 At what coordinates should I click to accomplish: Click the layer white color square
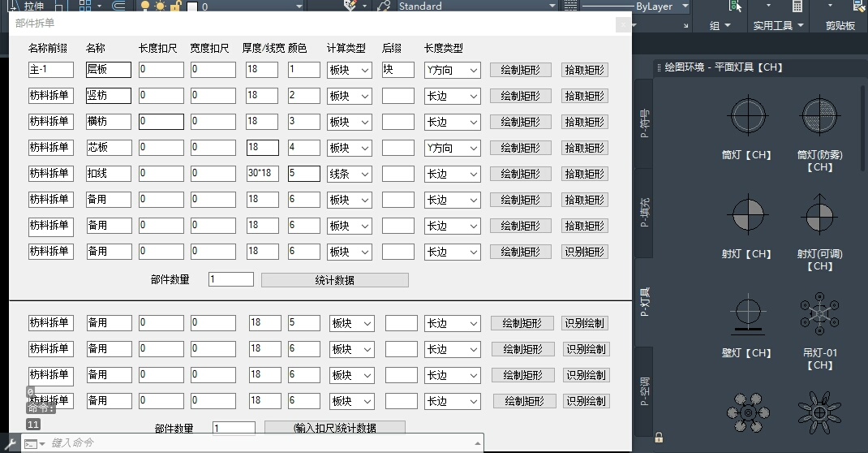[192, 6]
